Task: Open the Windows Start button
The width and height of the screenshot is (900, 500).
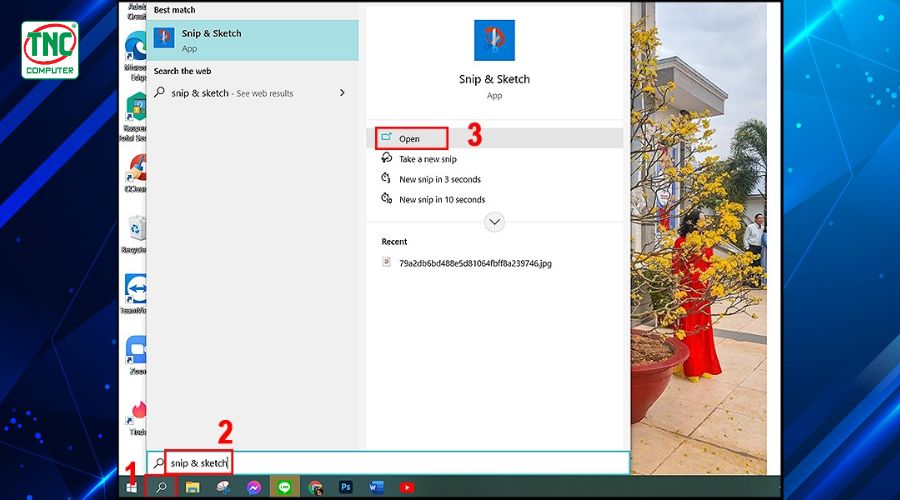Action: 131,487
